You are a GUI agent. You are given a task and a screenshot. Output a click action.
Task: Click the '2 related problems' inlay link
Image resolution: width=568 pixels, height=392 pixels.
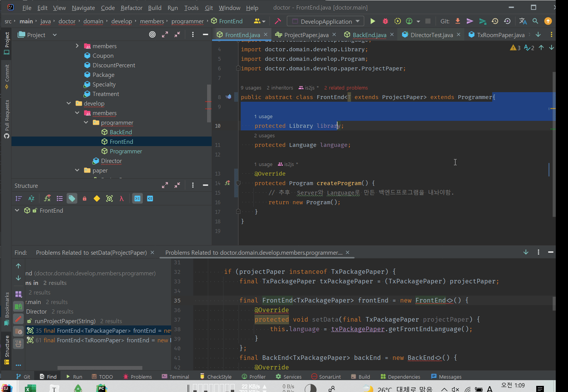[x=346, y=88]
